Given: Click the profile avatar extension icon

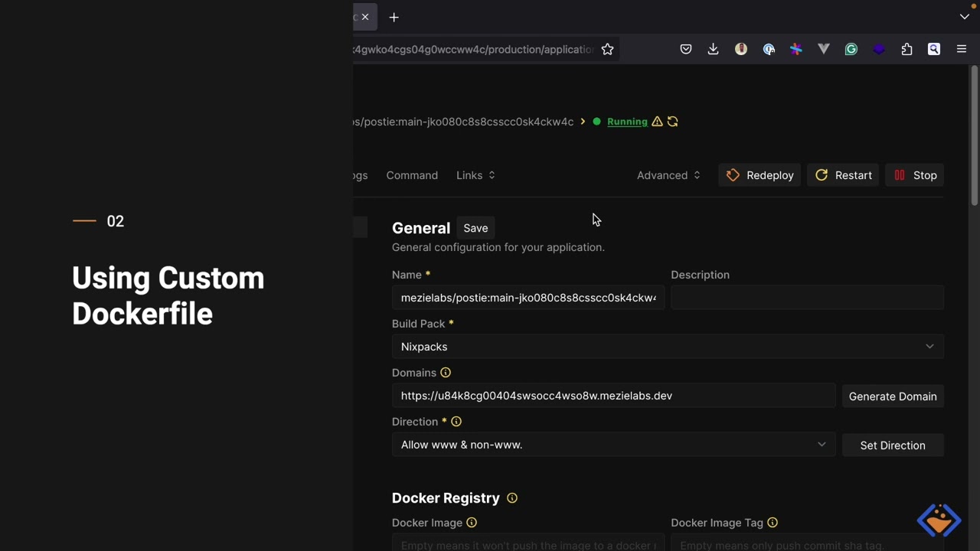Looking at the screenshot, I should [x=741, y=49].
